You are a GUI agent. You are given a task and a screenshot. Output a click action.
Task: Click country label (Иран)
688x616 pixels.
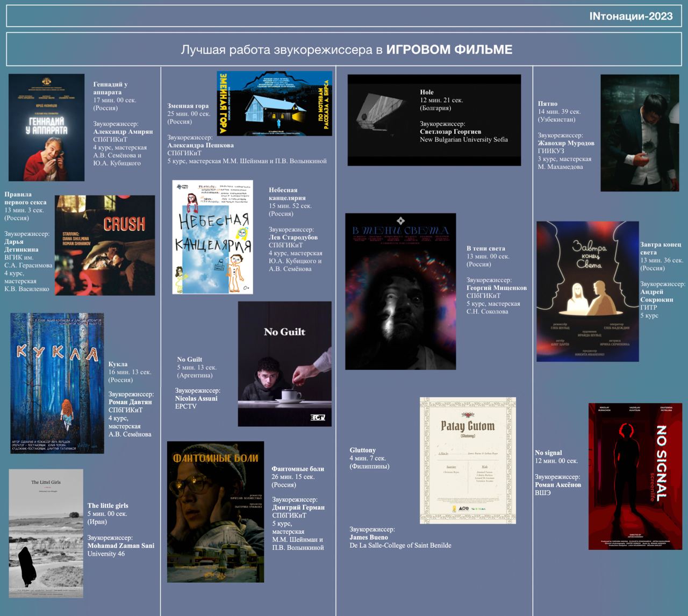pos(97,521)
